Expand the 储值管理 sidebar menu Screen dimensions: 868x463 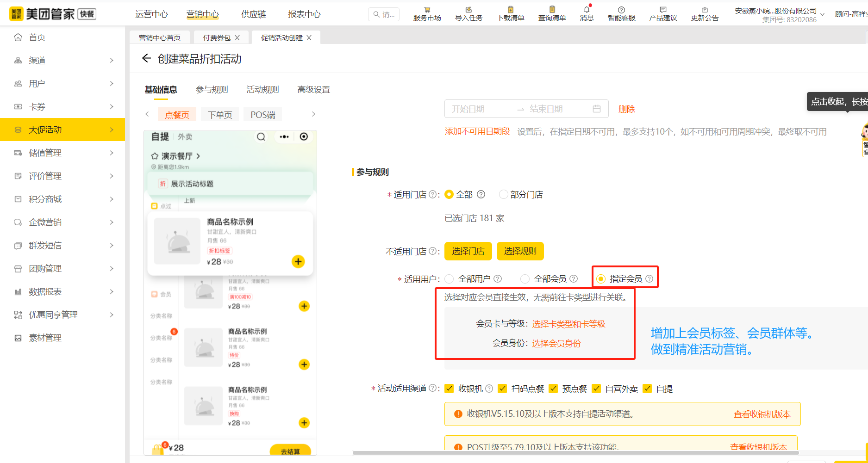pos(62,153)
